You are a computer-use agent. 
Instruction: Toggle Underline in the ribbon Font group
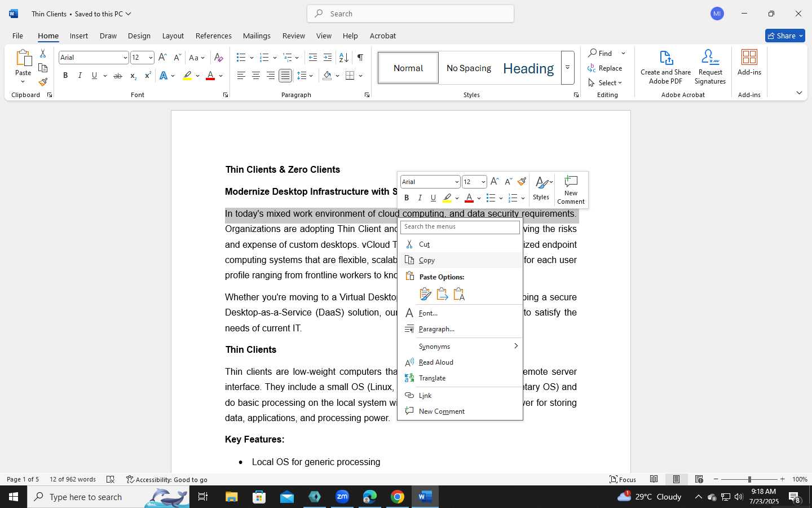click(x=94, y=76)
